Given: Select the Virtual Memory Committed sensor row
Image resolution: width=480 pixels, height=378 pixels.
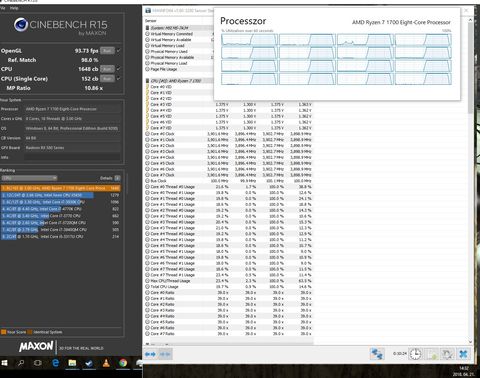Looking at the screenshot, I should pyautogui.click(x=180, y=34).
